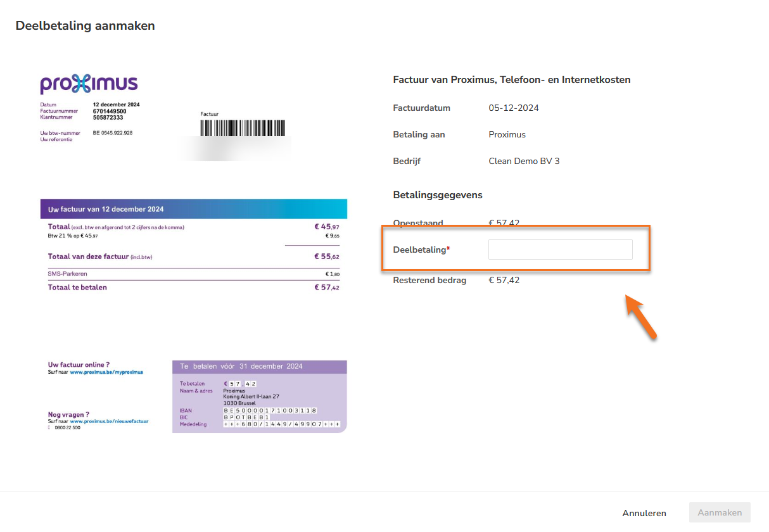Click the 'Bedrijf' label
The height and width of the screenshot is (532, 769).
pos(407,161)
